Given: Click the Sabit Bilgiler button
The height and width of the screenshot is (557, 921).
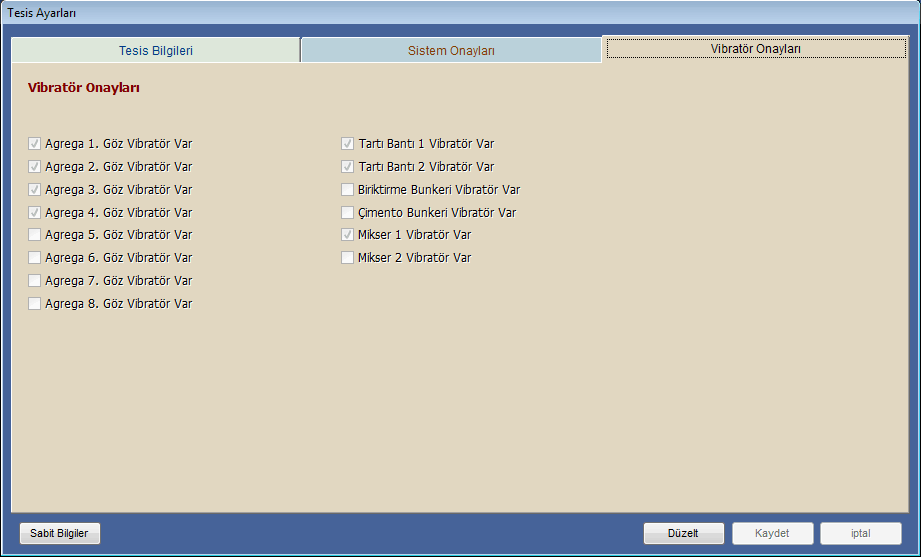Looking at the screenshot, I should 60,533.
